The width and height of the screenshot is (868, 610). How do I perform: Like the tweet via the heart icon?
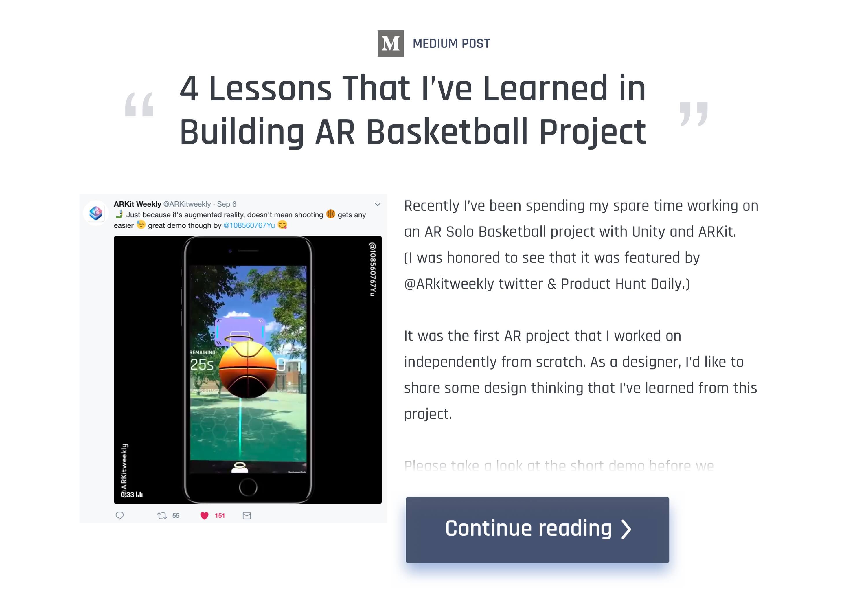(x=204, y=515)
